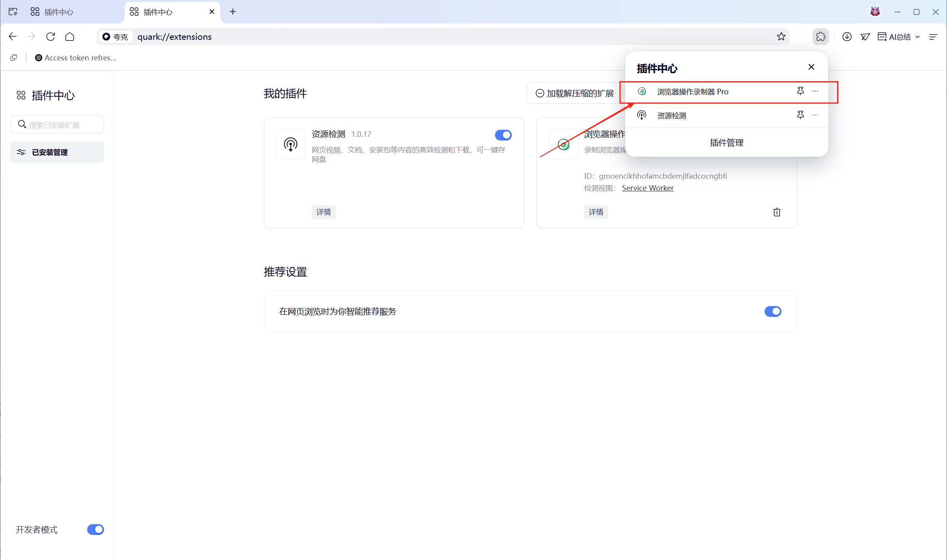Click the send/share paper plane icon
The height and width of the screenshot is (560, 947).
click(865, 36)
